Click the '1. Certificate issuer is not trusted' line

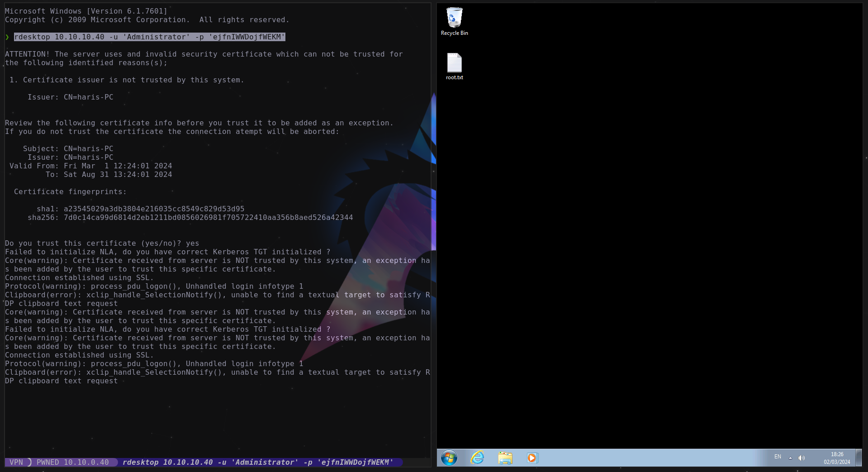click(127, 80)
